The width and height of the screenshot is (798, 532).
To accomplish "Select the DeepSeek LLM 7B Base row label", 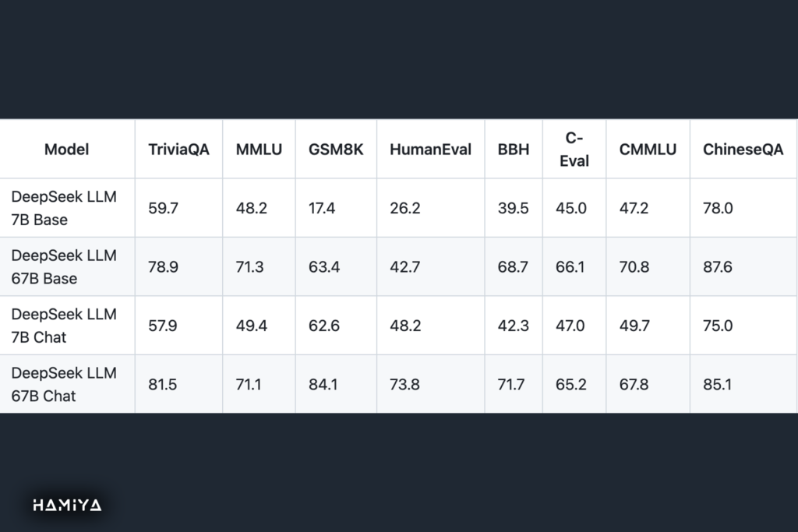I will point(64,208).
